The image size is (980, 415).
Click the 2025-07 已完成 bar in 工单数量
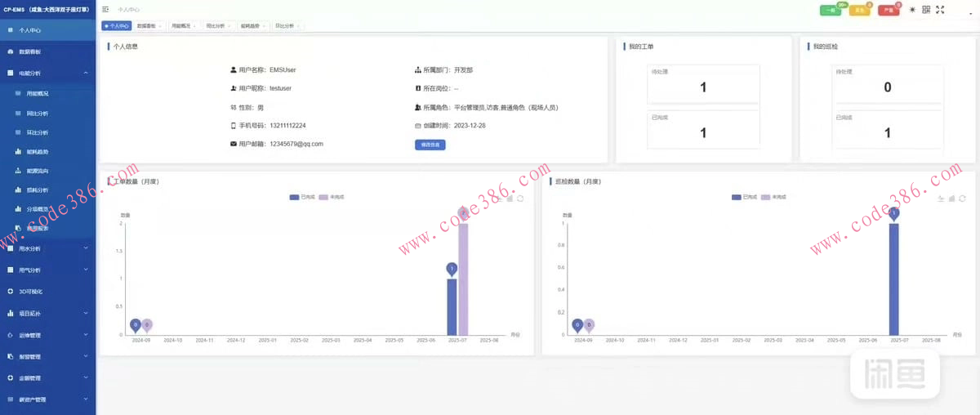coord(452,306)
